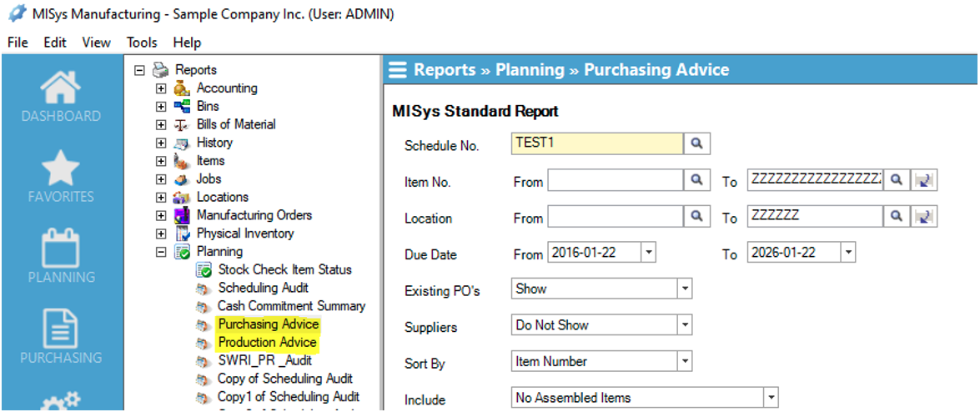Screen dimensions: 980x412
Task: Collapse the Reports root node
Action: (x=139, y=70)
